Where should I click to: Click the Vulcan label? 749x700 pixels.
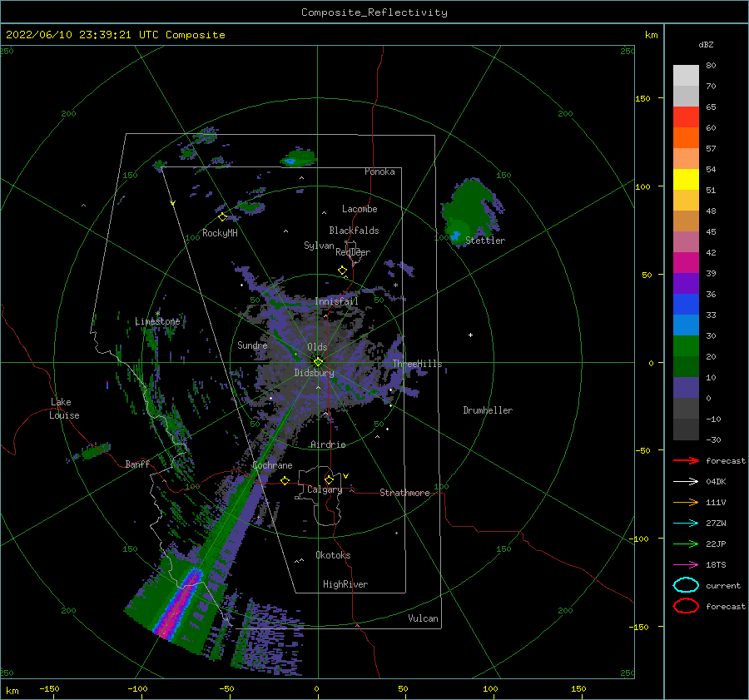click(x=424, y=618)
